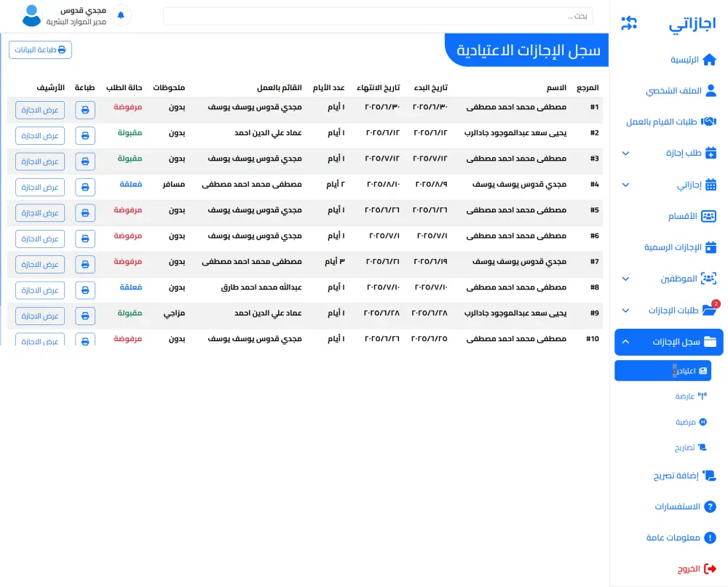The height and width of the screenshot is (587, 728).
Task: Click the معلومات عامة info icon
Action: coord(711,538)
